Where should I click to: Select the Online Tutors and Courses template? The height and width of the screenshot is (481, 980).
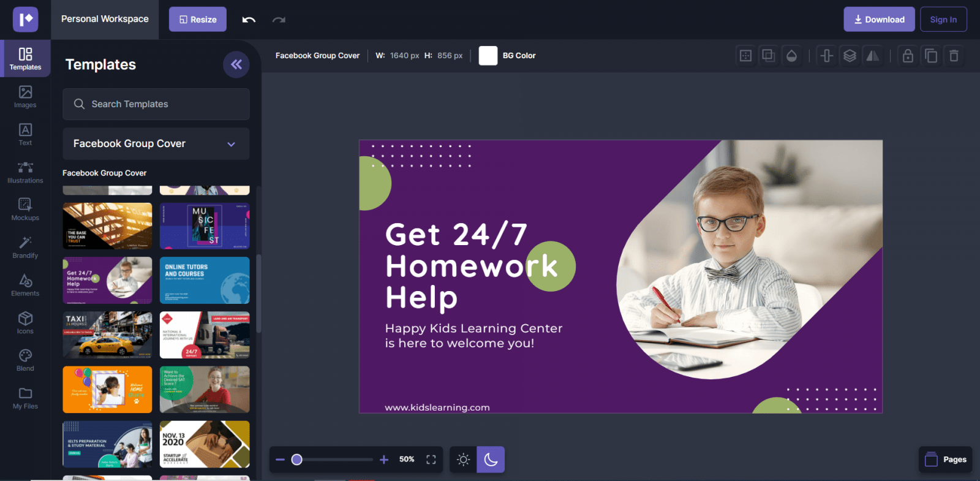click(x=205, y=280)
